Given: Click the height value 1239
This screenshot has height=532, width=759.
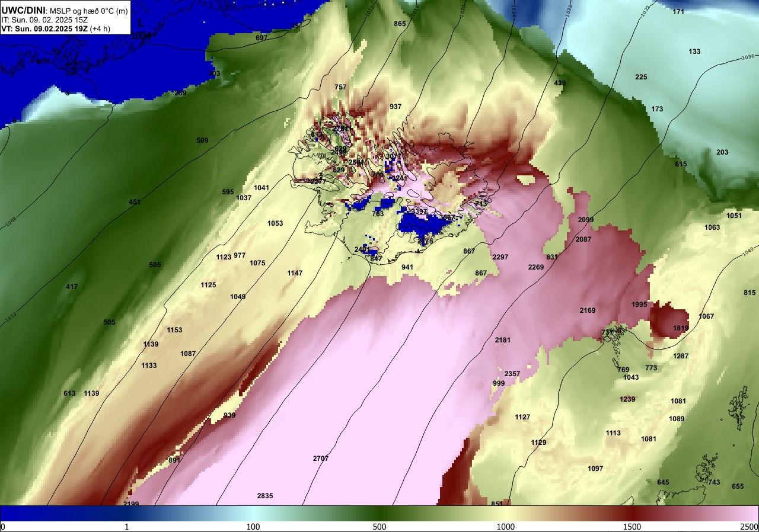Looking at the screenshot, I should point(627,399).
